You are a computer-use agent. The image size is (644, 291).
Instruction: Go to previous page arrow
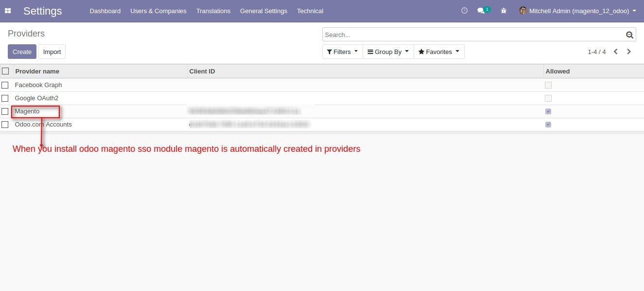pos(615,52)
